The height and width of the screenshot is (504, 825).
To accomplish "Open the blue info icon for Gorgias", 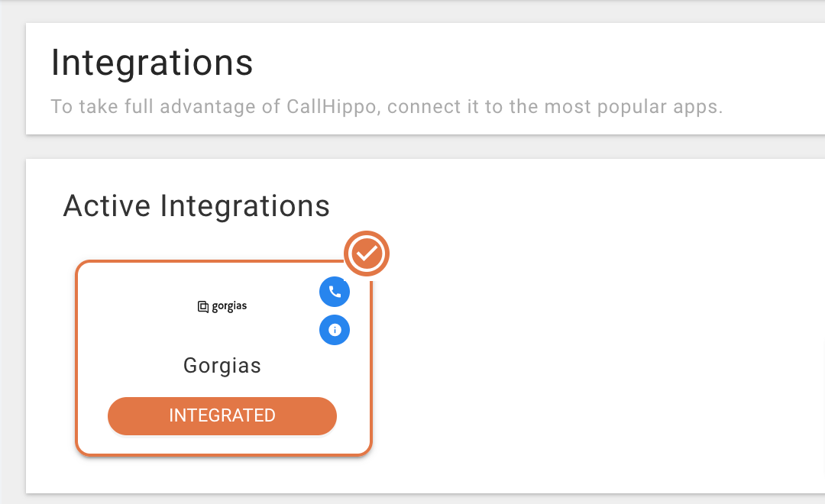I will tap(334, 330).
